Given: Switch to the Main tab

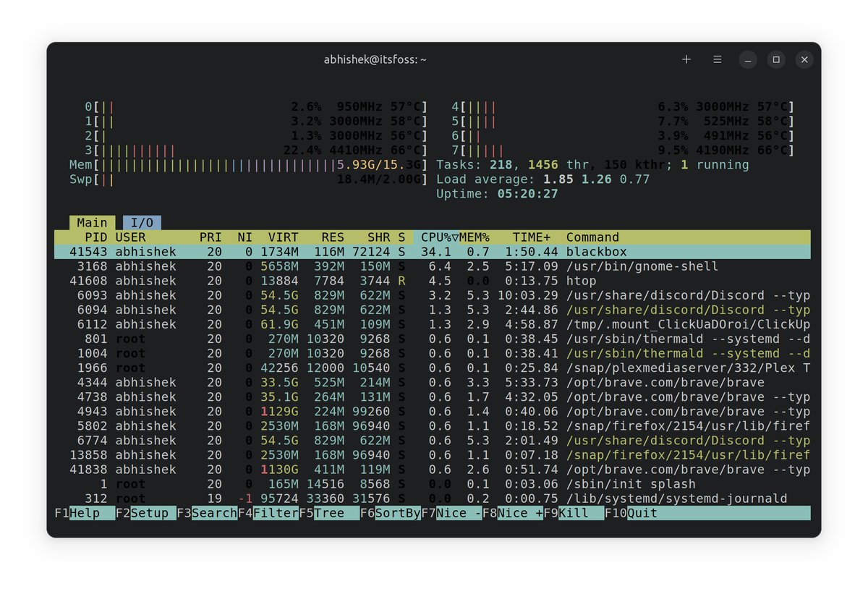Looking at the screenshot, I should [x=91, y=222].
